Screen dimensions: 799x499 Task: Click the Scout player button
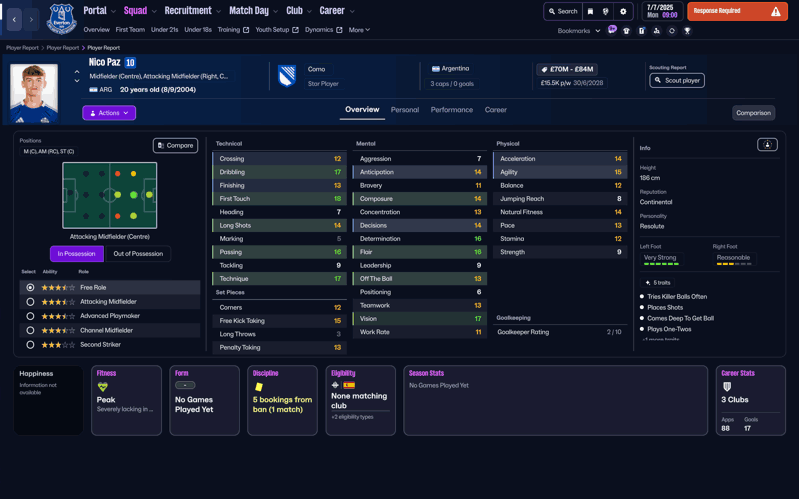677,80
